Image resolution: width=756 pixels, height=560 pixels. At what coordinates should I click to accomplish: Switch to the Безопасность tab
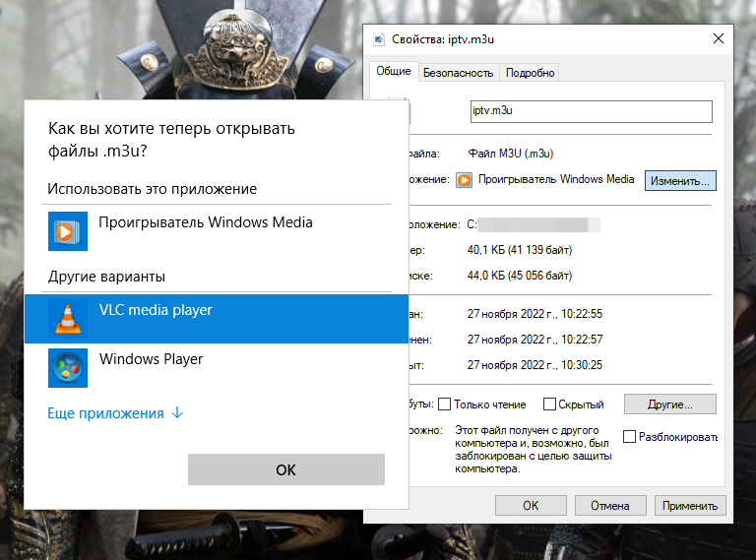(x=457, y=73)
